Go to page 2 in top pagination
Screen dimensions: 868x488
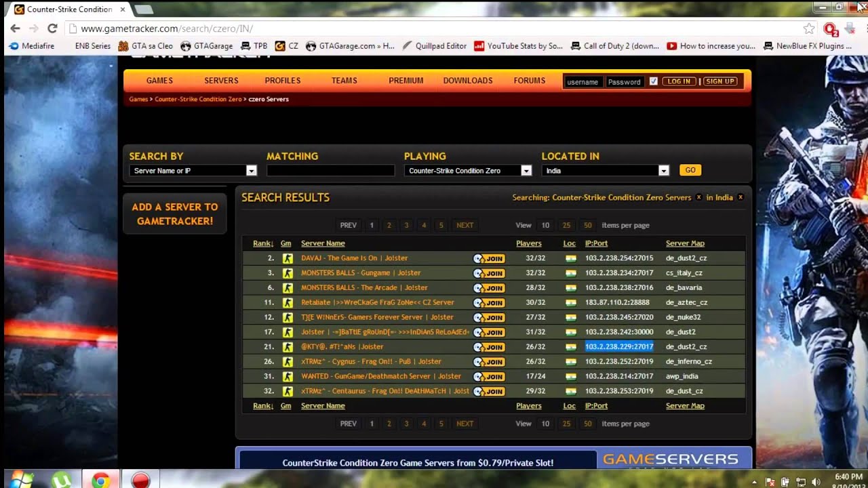389,225
